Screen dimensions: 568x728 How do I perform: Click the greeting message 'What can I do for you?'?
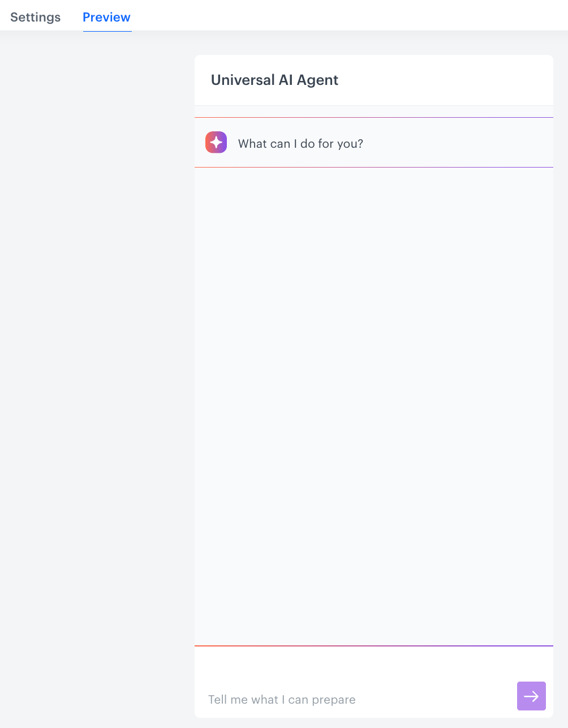click(x=300, y=143)
